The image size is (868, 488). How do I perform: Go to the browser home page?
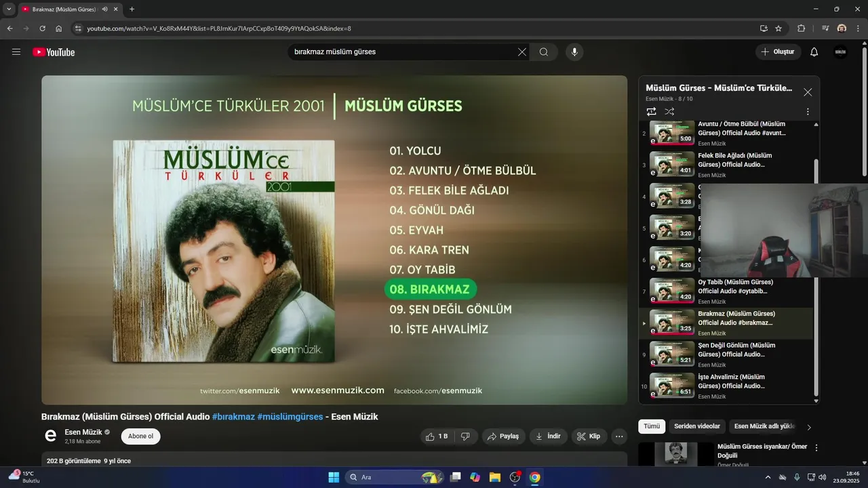coord(58,28)
